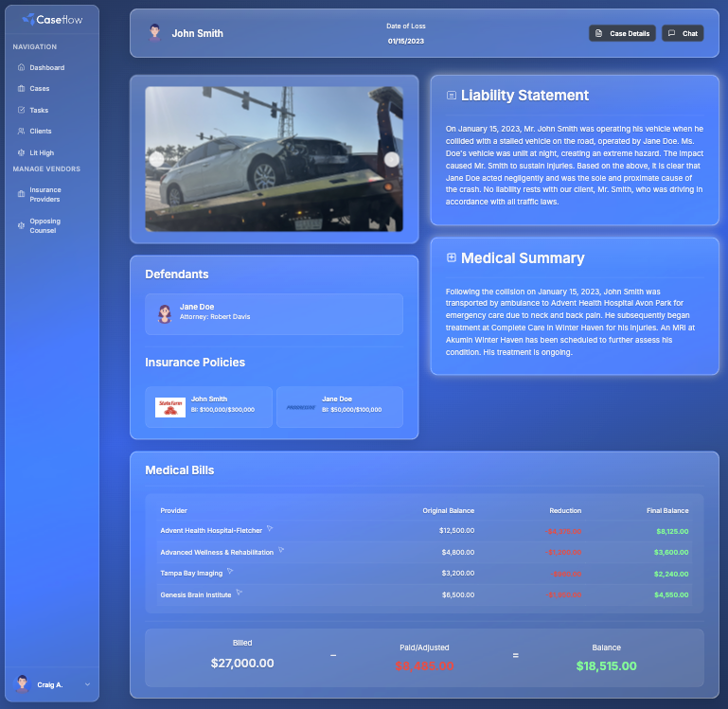Viewport: 728px width, 709px height.
Task: Open Insurance Providers vendors page
Action: pyautogui.click(x=45, y=195)
